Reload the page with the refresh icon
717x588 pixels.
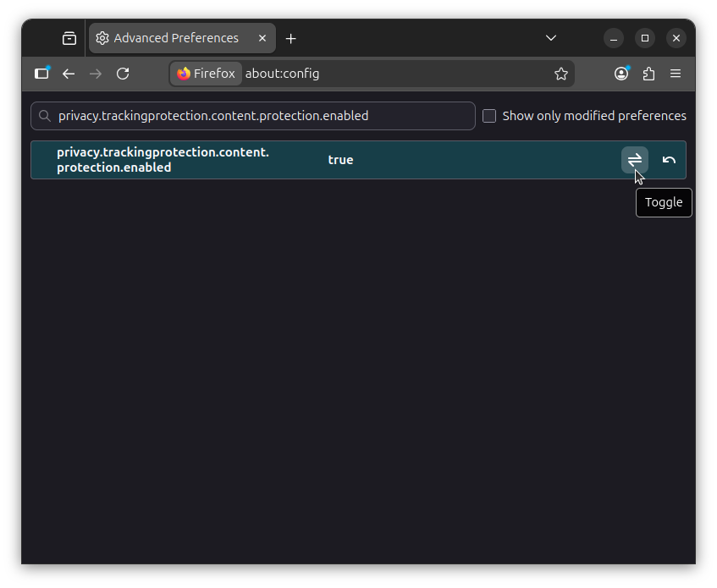(123, 74)
